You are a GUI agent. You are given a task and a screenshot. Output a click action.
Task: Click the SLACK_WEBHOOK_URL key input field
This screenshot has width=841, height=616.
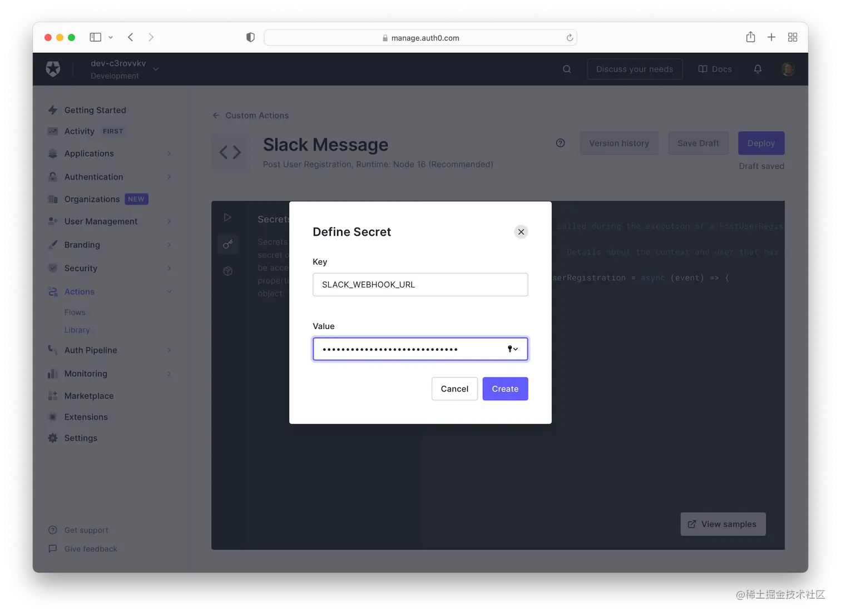(420, 284)
